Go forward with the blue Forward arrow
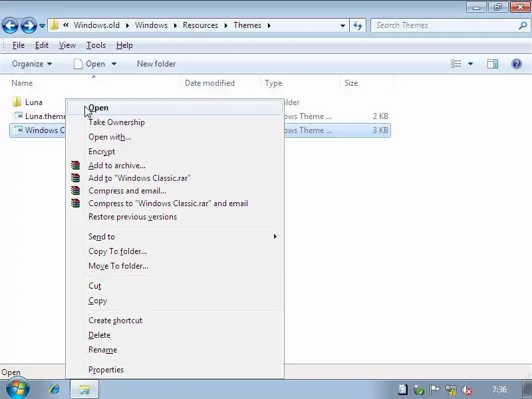Viewport: 532px width, 399px height. pos(29,25)
